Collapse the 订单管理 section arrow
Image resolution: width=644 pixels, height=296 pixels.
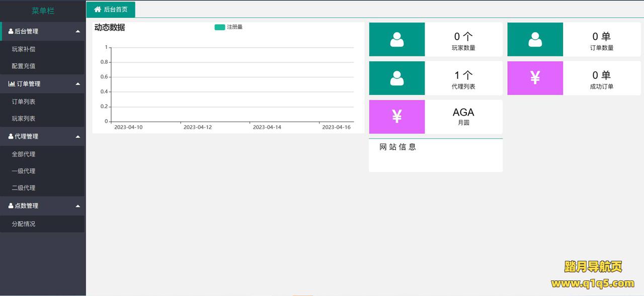[77, 84]
